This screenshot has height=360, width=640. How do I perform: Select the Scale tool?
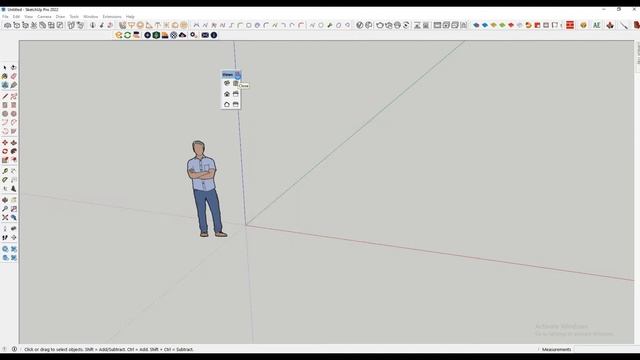5,160
